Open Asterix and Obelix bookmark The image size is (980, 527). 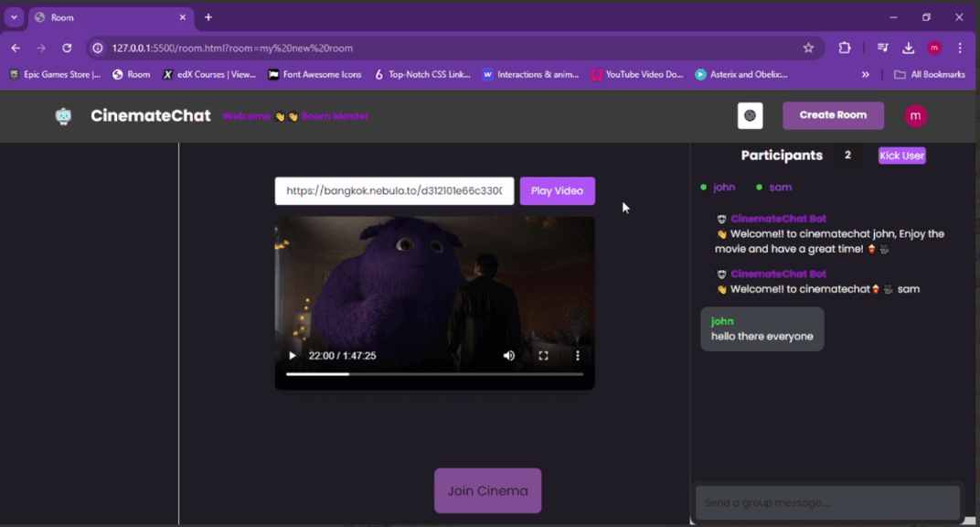[x=741, y=74]
